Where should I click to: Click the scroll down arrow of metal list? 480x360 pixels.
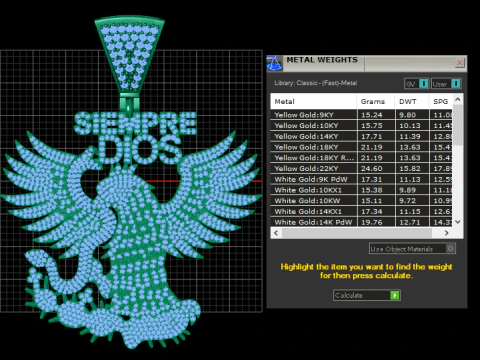tap(458, 222)
